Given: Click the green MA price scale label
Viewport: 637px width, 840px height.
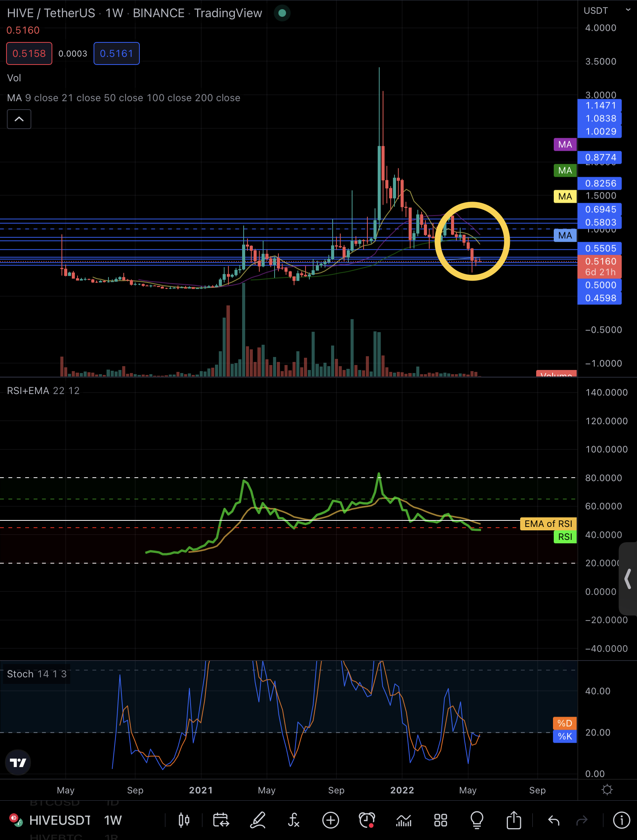Looking at the screenshot, I should [x=565, y=170].
